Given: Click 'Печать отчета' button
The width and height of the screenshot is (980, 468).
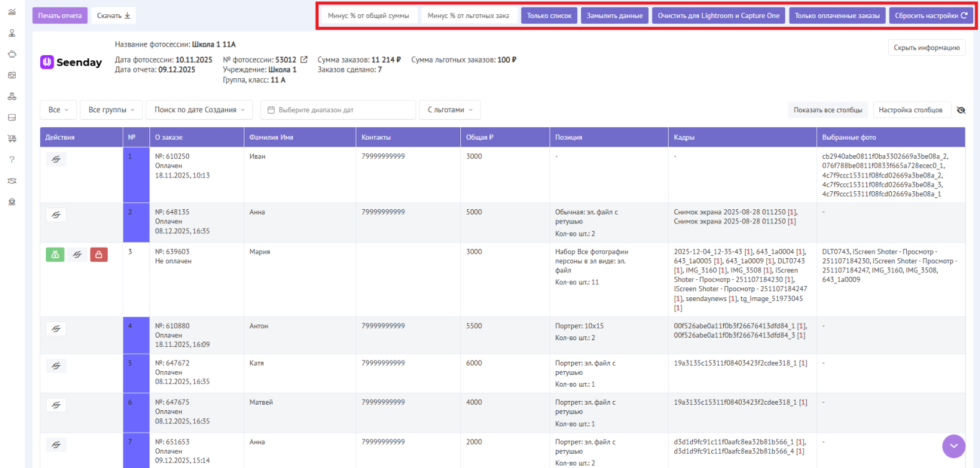Looking at the screenshot, I should [x=60, y=16].
